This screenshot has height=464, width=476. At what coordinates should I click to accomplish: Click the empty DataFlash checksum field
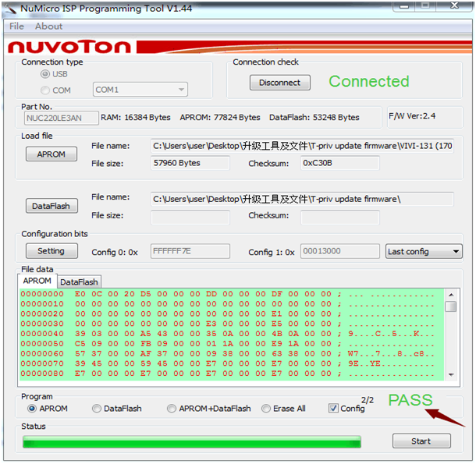coord(340,218)
